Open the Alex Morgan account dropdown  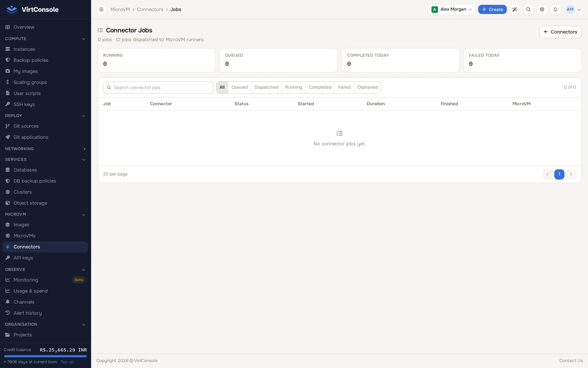(451, 10)
